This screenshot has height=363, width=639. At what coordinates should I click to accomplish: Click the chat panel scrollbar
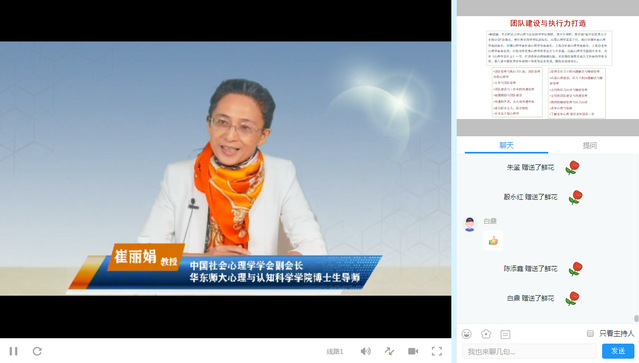636,318
